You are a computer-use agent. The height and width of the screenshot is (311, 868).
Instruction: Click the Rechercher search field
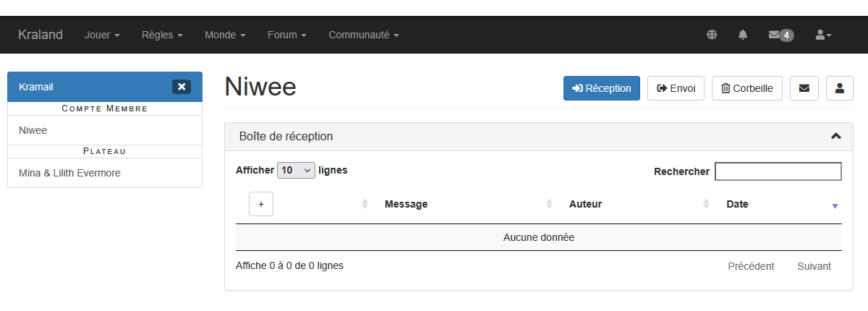(778, 171)
